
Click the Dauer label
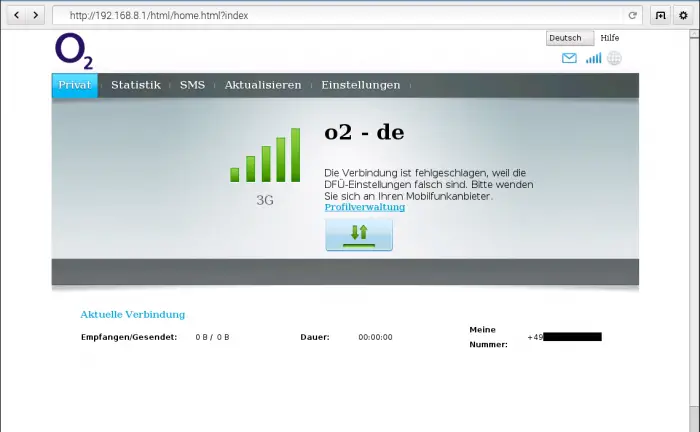(x=315, y=337)
